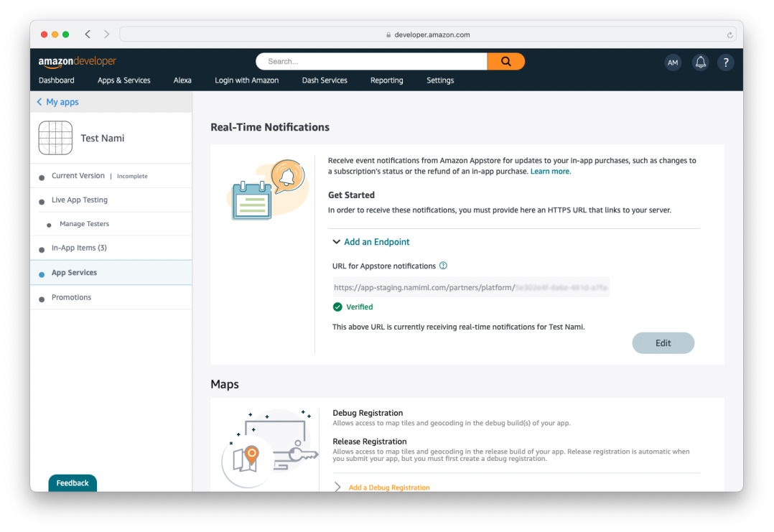Click the Debug Registration title

coord(368,413)
